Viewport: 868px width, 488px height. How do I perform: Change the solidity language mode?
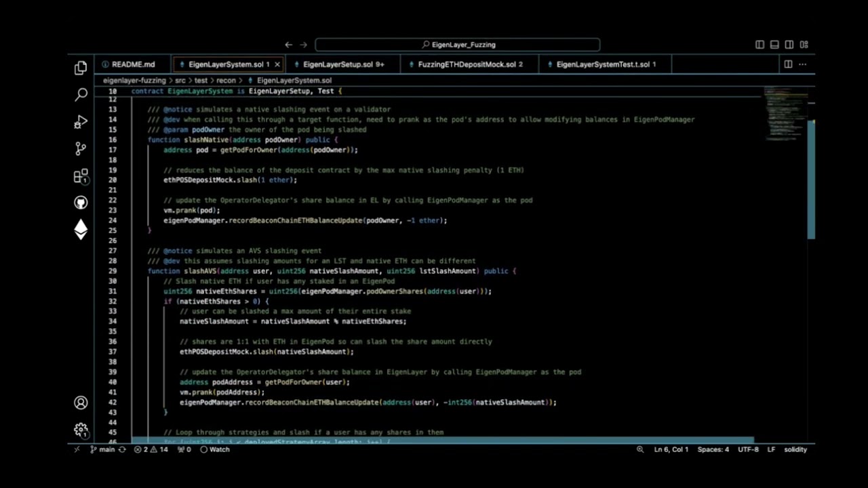point(795,449)
